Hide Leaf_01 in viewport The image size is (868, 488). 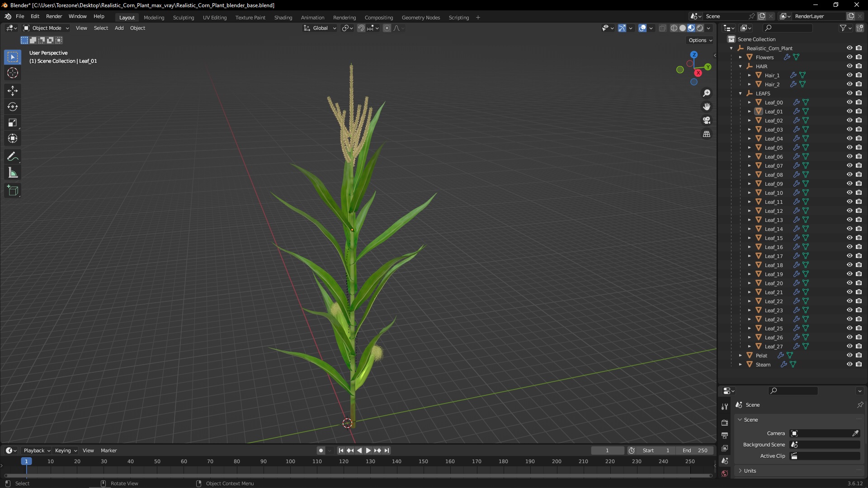849,111
